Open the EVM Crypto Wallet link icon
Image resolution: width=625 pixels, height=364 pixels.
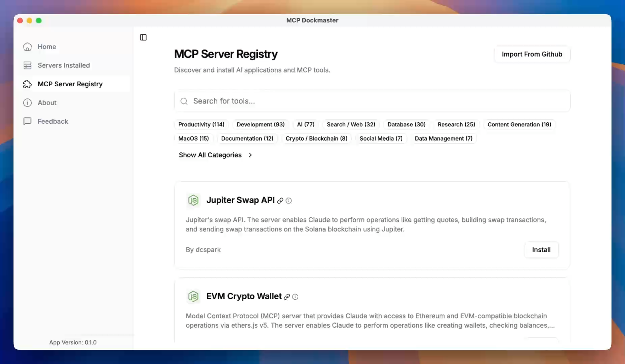tap(287, 297)
